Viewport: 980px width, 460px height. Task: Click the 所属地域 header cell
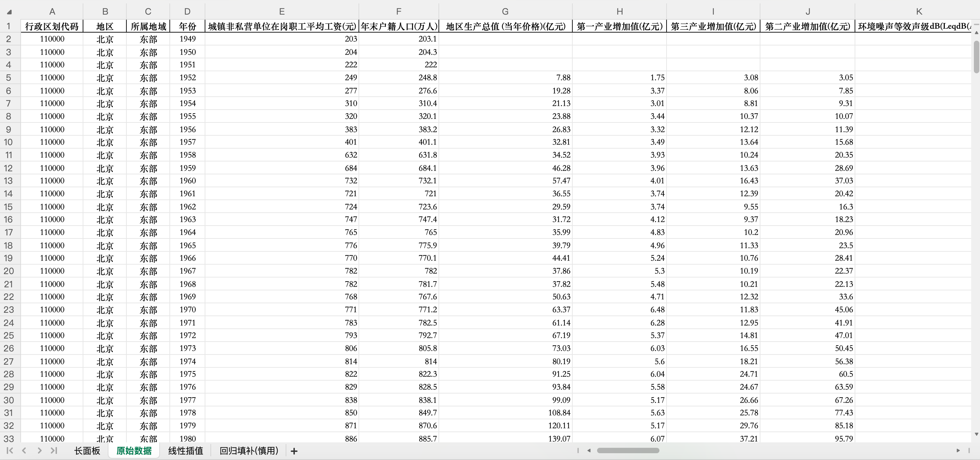148,26
